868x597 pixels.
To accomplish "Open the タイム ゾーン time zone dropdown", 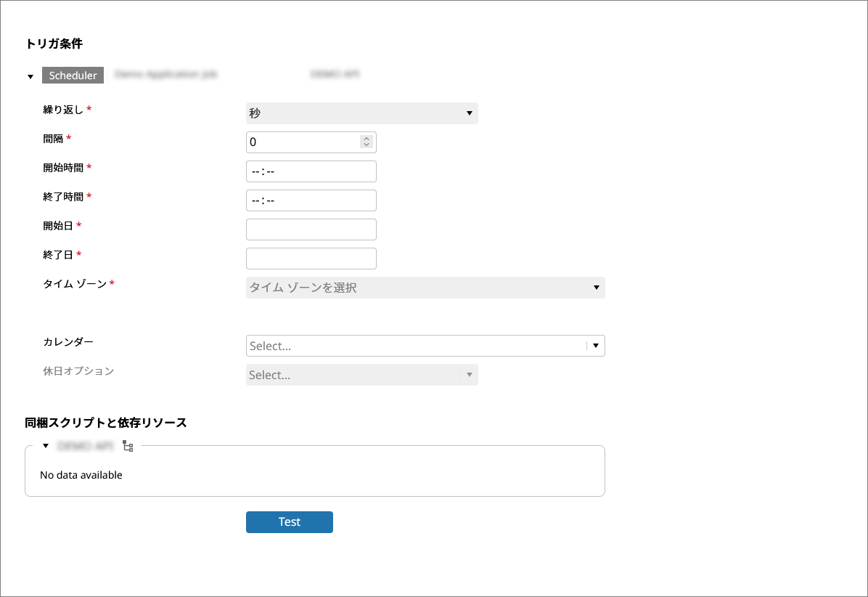I will click(425, 288).
